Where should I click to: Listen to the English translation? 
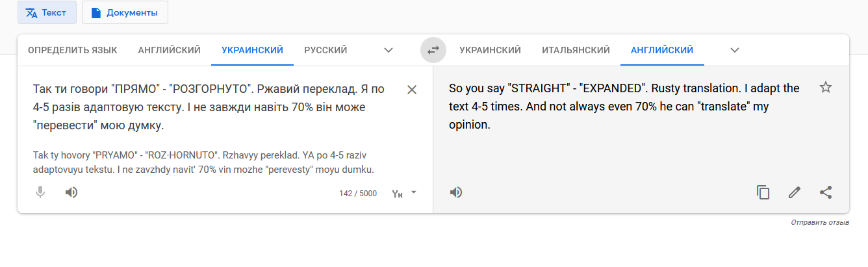coord(456,192)
